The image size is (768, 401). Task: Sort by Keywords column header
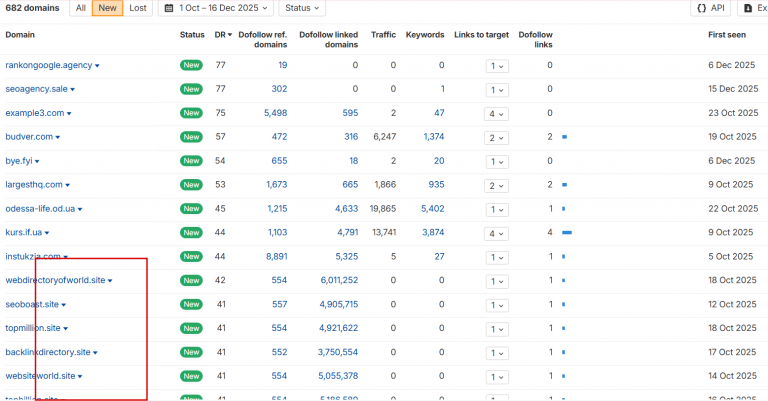[x=425, y=35]
